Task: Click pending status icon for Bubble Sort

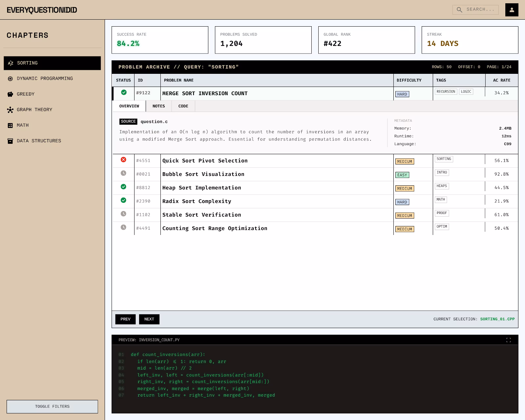Action: pyautogui.click(x=123, y=173)
